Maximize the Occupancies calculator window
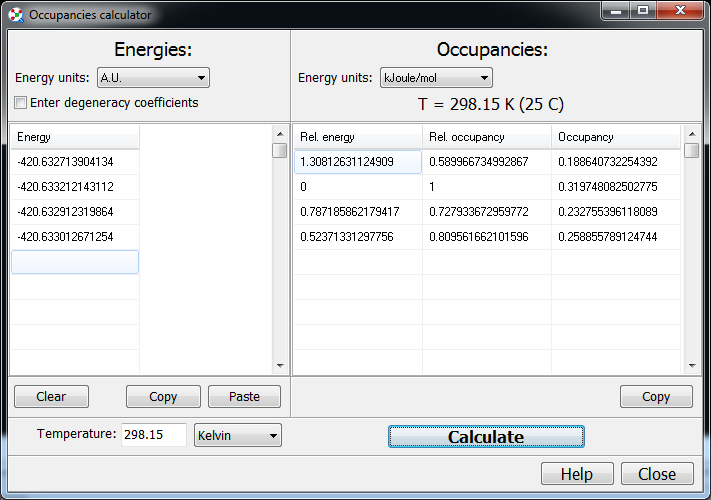711x500 pixels. [x=642, y=11]
